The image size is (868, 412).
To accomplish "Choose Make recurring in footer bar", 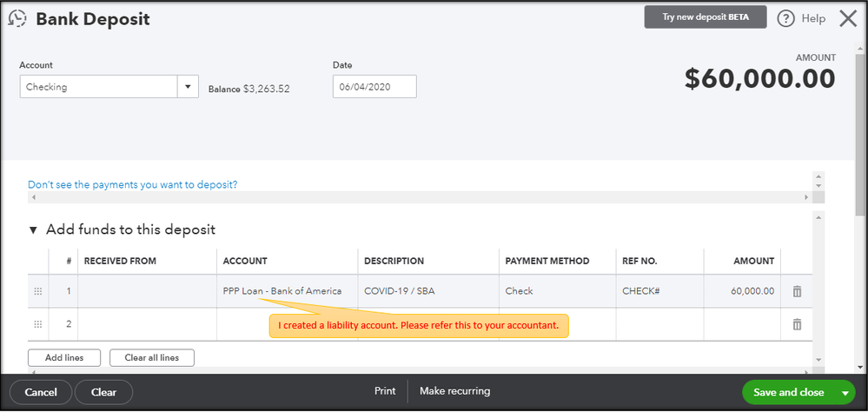I will (454, 391).
